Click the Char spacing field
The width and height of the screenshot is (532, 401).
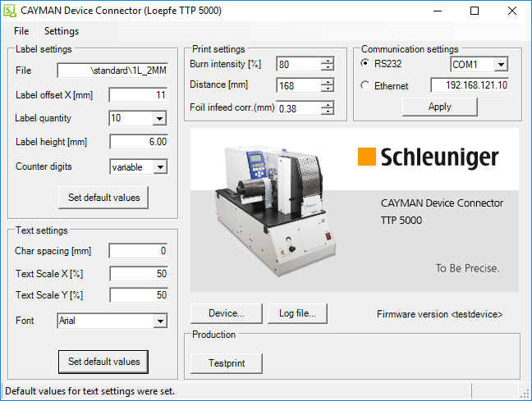(x=138, y=251)
